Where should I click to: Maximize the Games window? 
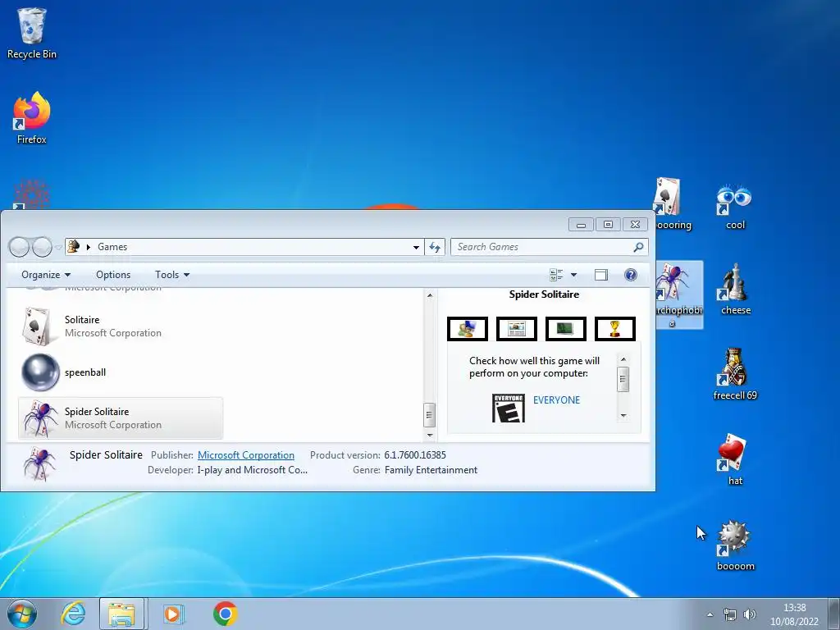(608, 225)
